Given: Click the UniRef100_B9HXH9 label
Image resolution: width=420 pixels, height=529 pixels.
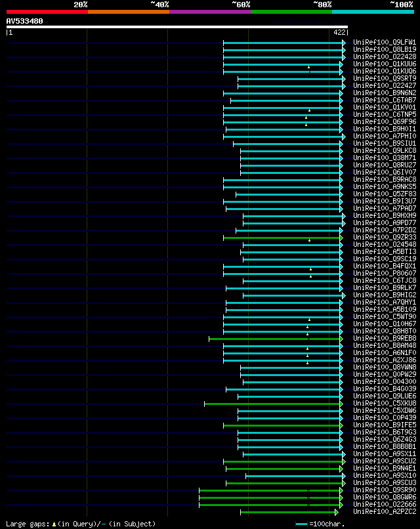Looking at the screenshot, I should pyautogui.click(x=385, y=215).
